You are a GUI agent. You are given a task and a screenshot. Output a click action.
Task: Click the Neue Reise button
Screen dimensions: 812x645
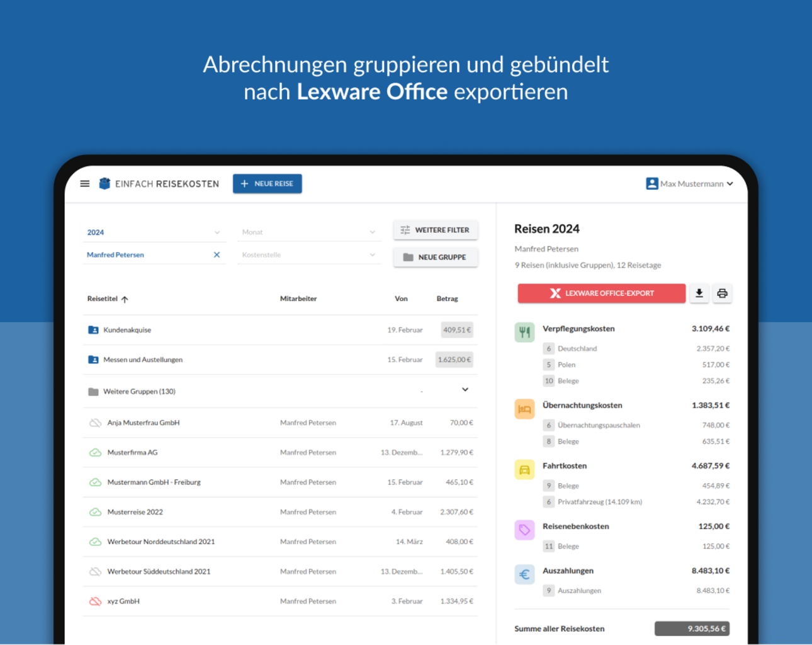point(268,184)
